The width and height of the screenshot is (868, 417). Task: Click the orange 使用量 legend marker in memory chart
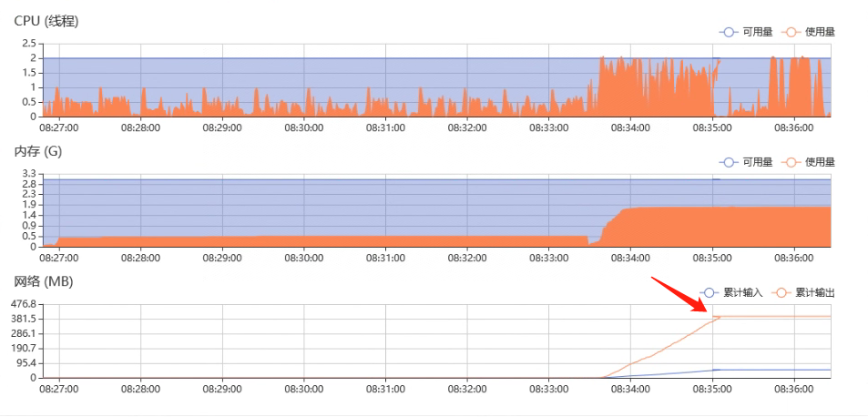pos(790,162)
